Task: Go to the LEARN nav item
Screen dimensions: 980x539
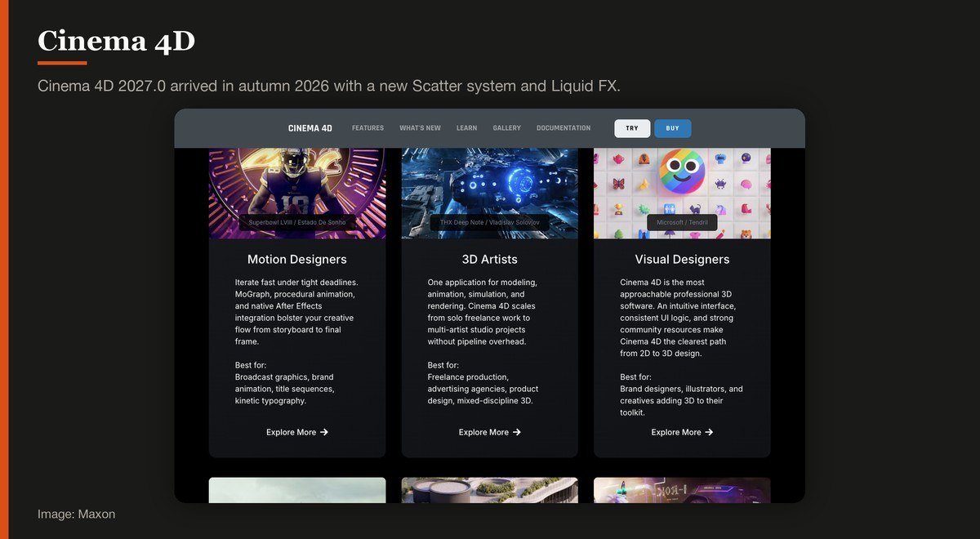Action: [x=466, y=128]
